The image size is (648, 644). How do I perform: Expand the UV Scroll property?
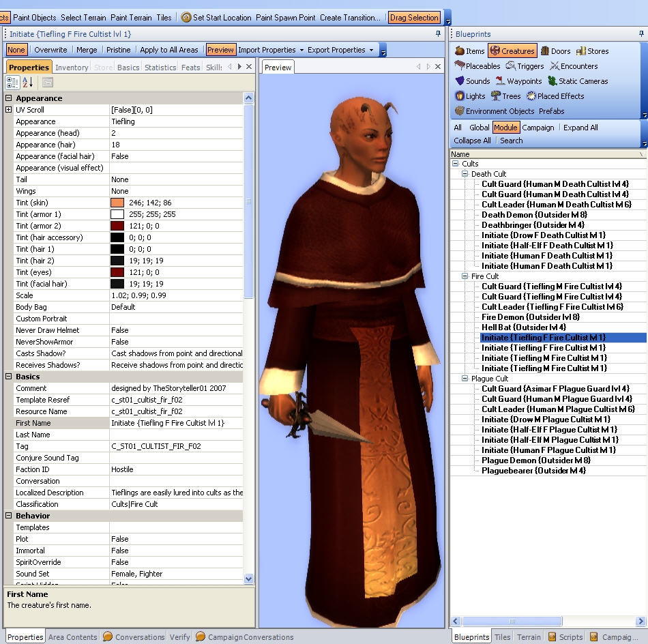pyautogui.click(x=9, y=110)
